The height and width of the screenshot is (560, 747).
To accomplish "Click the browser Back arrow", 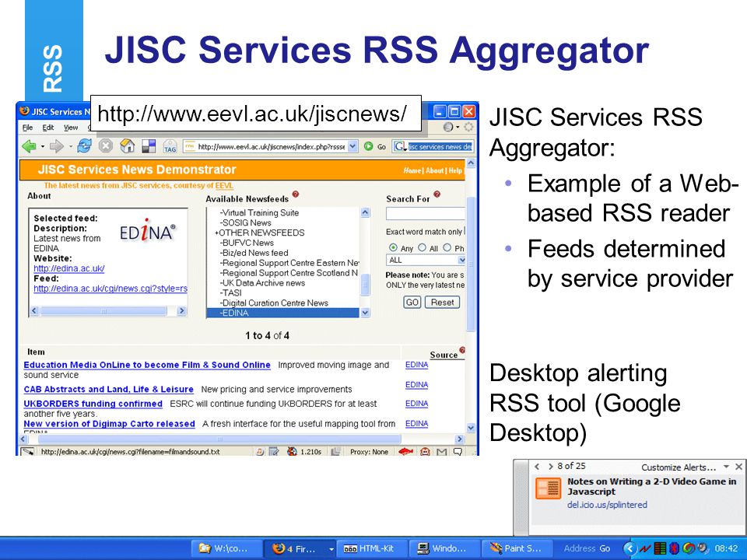I will [x=29, y=146].
